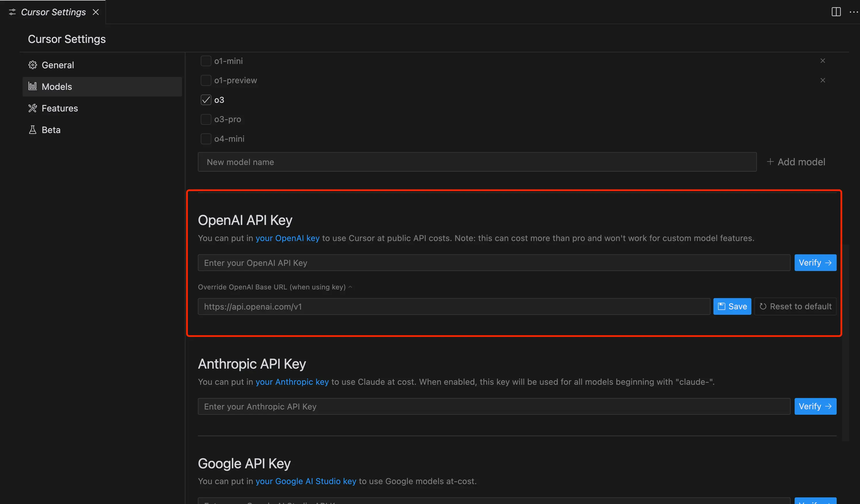
Task: Click the Add model plus button
Action: [796, 162]
